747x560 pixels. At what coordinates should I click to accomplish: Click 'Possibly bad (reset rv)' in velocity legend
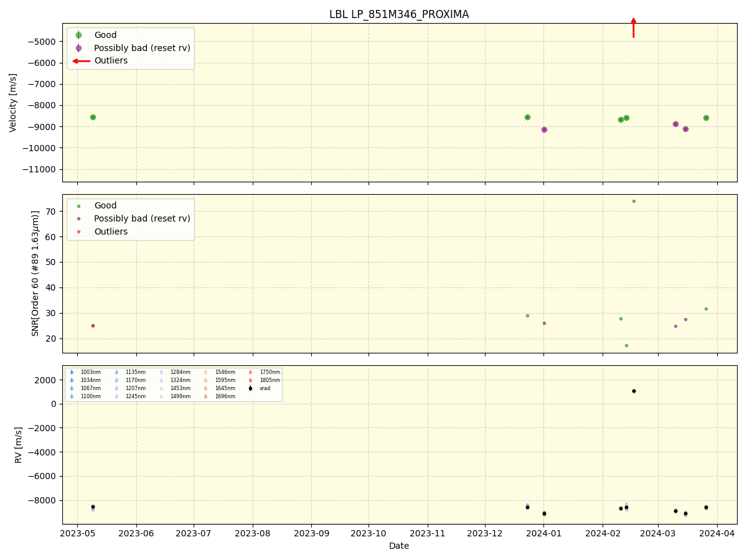pos(142,48)
